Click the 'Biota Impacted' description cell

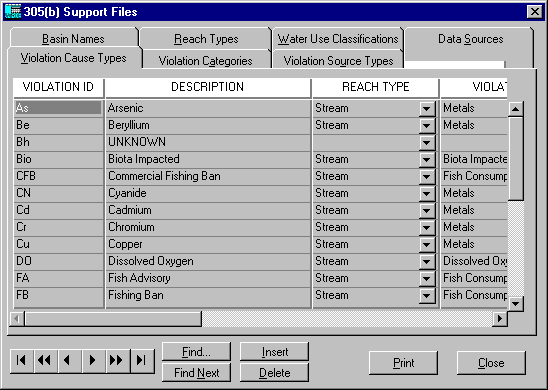pyautogui.click(x=208, y=159)
